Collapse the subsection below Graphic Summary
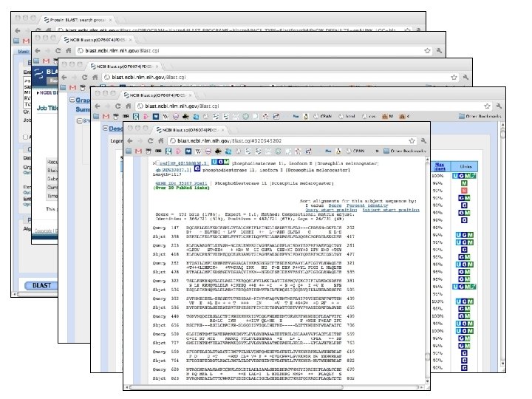532x399 pixels. tap(79, 120)
